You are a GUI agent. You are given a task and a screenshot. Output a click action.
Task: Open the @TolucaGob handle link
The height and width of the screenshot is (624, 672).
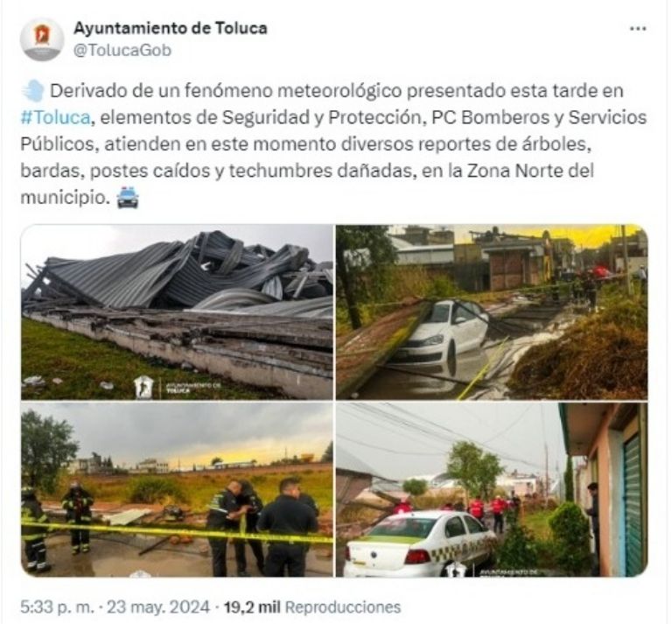(x=122, y=50)
